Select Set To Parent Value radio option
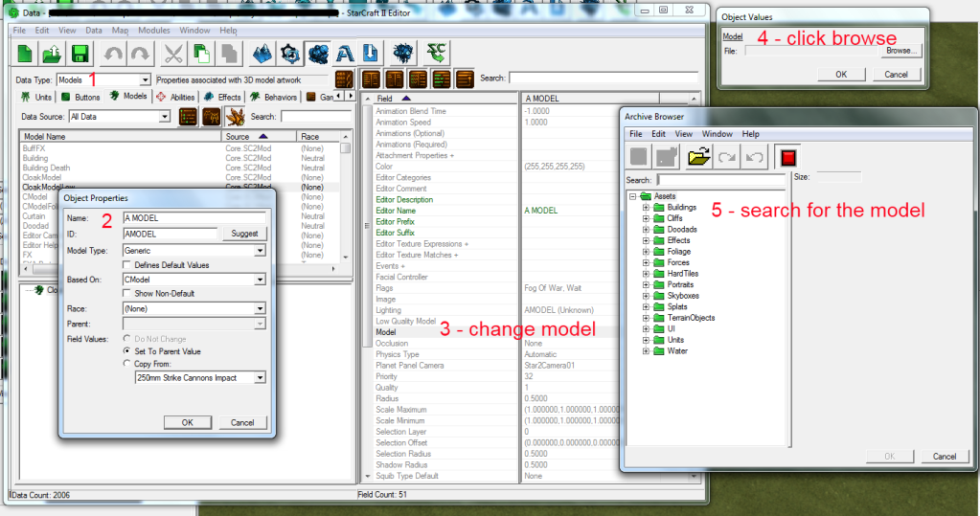The width and height of the screenshot is (980, 516). point(126,351)
